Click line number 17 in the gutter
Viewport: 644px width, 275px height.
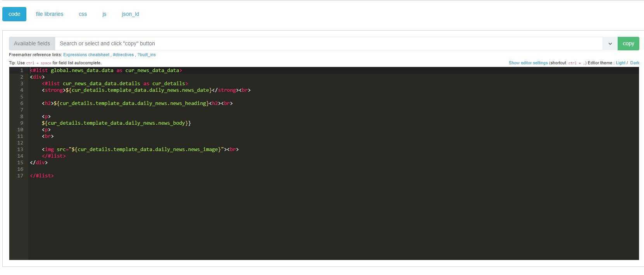[x=20, y=175]
